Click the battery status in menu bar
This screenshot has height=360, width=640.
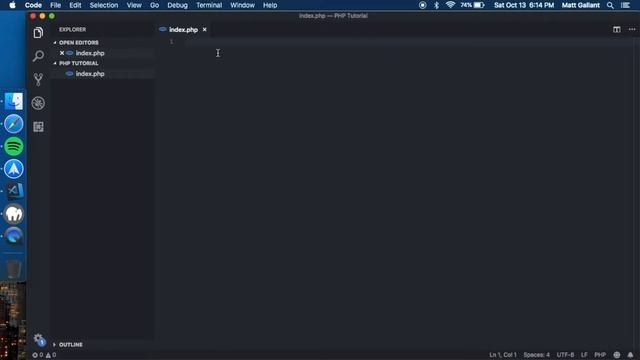[x=473, y=5]
